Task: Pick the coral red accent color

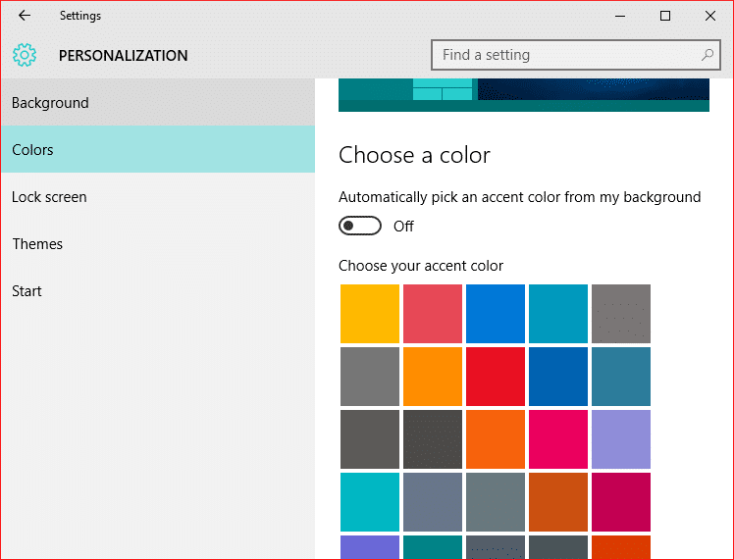Action: (x=433, y=314)
